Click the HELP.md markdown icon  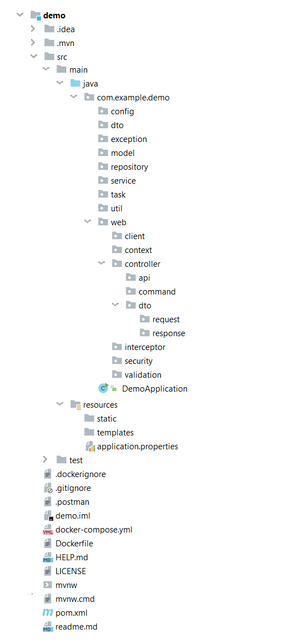[x=48, y=557]
